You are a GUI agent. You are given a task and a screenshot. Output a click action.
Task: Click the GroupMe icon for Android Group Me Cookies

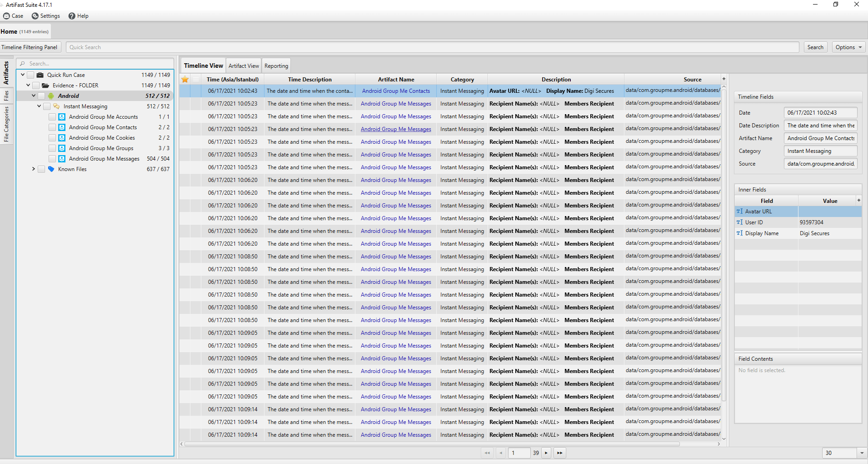tap(62, 138)
